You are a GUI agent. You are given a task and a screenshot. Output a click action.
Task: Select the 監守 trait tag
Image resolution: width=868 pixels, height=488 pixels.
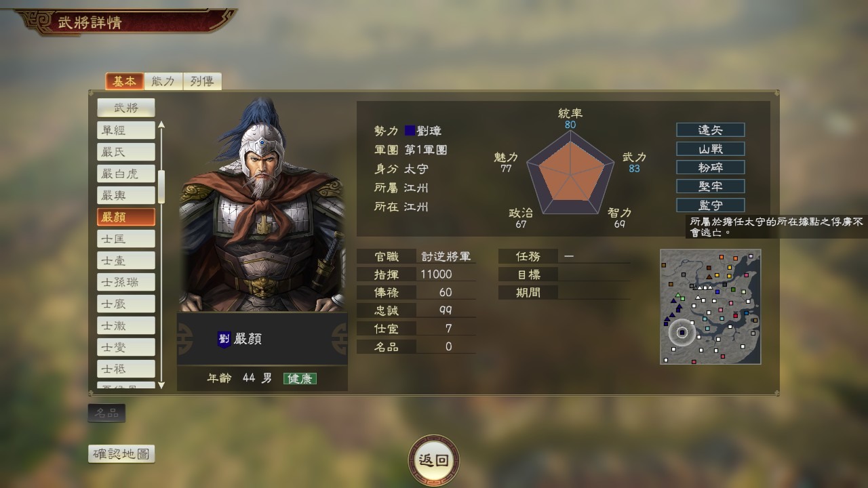[710, 205]
